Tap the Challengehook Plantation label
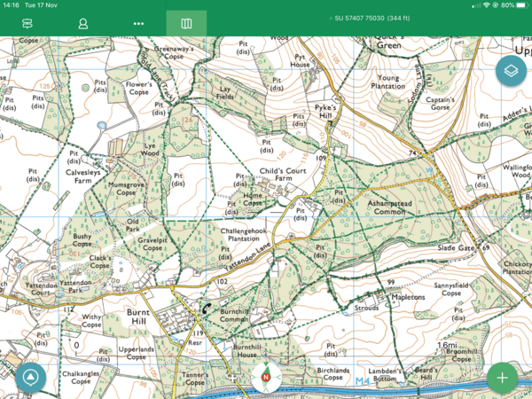The height and width of the screenshot is (399, 532). tap(244, 234)
